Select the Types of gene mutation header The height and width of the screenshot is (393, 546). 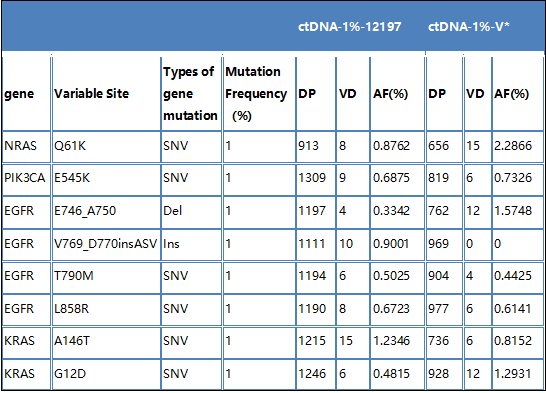(190, 94)
